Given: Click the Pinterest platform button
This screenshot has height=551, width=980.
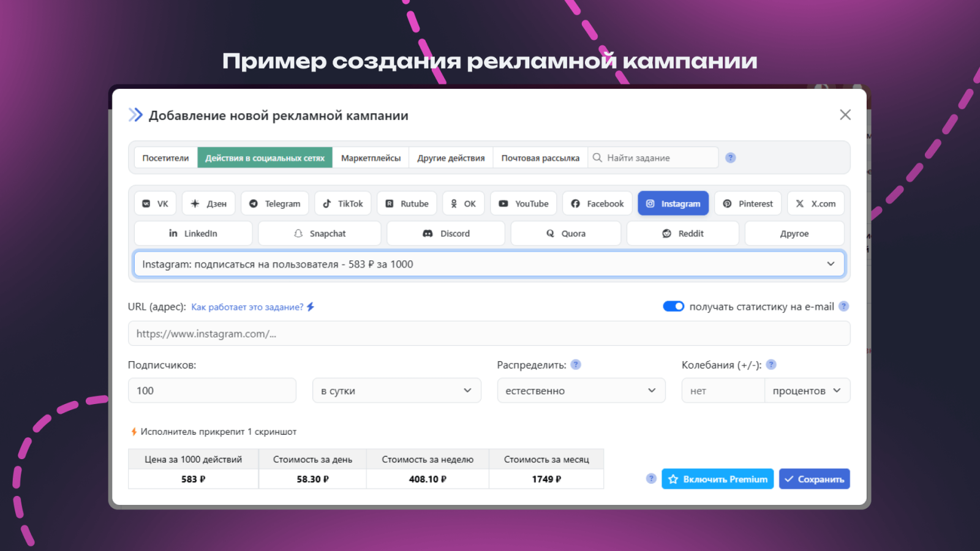Looking at the screenshot, I should click(x=747, y=204).
